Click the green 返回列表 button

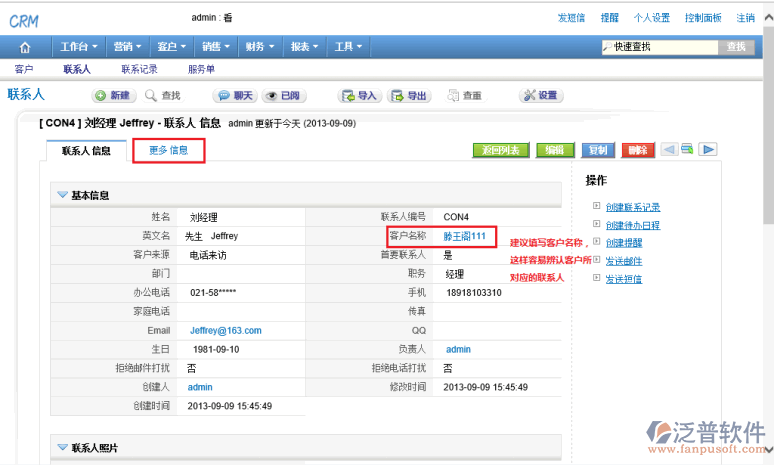(x=500, y=150)
